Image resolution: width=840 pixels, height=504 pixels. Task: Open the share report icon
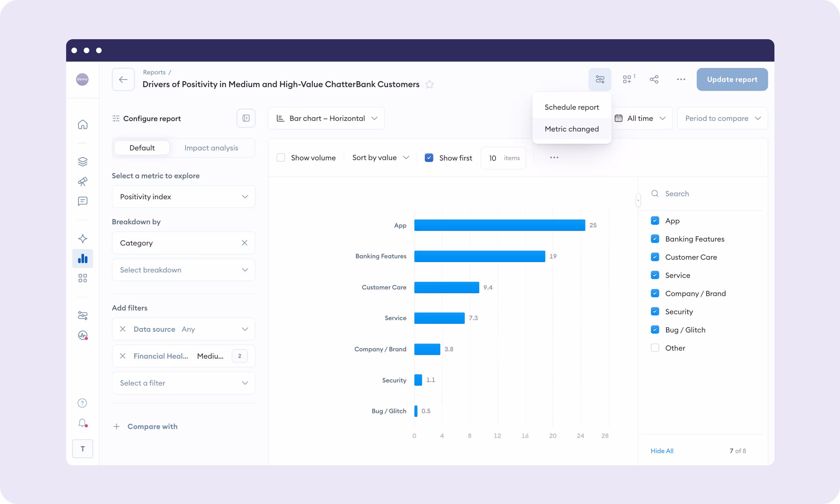654,80
